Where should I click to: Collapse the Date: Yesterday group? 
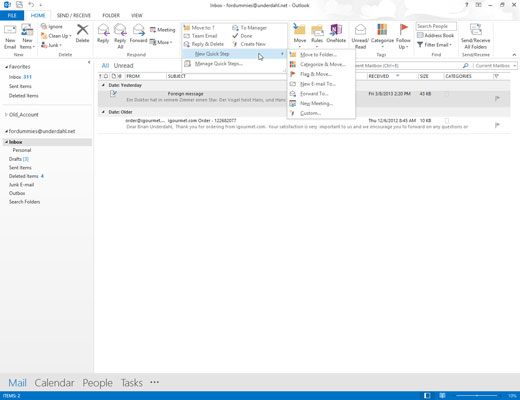(103, 85)
